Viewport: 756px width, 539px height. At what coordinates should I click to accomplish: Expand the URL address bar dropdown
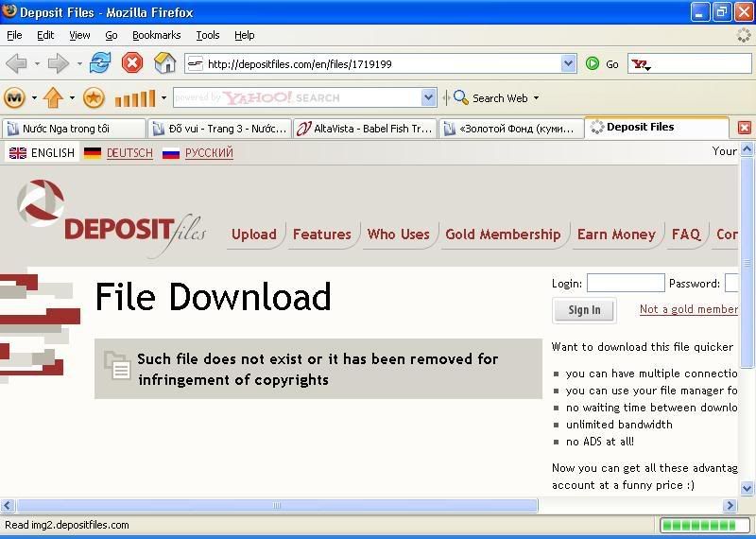[x=568, y=63]
